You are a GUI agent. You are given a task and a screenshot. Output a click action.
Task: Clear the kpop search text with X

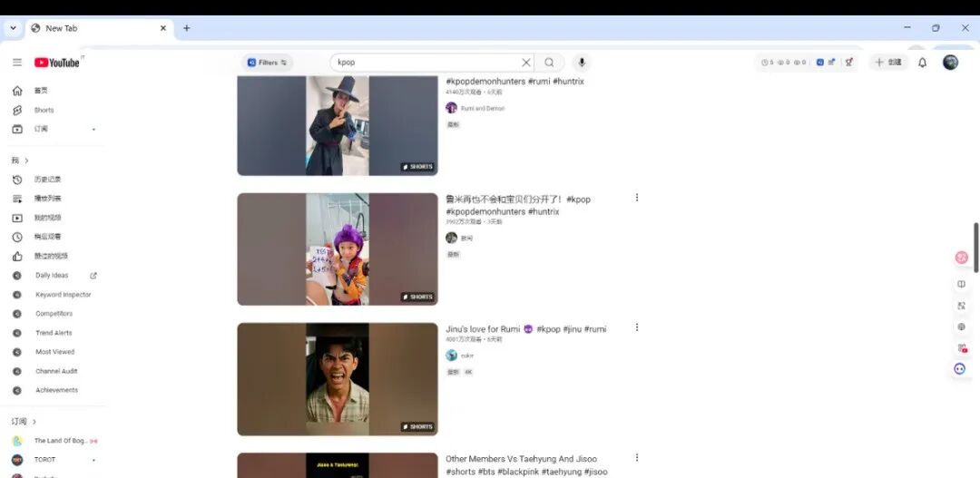pyautogui.click(x=525, y=63)
